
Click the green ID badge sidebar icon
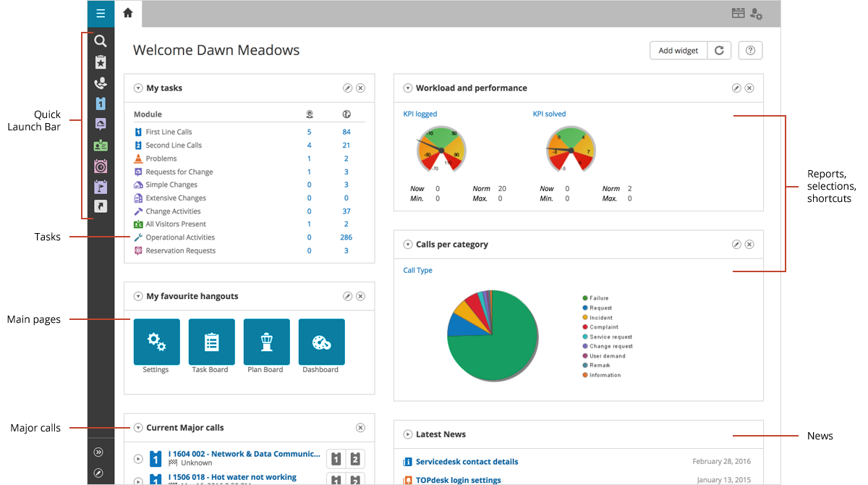point(101,145)
